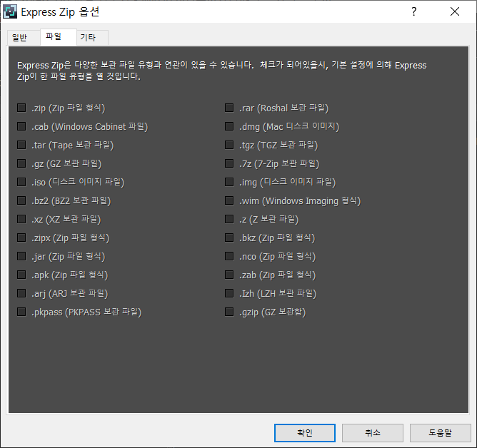Click the question mark help icon
477x448 pixels.
[413, 12]
